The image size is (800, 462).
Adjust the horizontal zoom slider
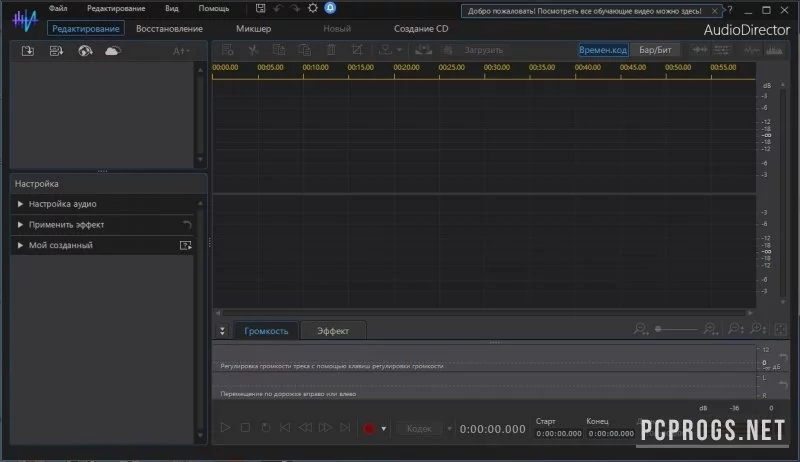click(x=676, y=329)
